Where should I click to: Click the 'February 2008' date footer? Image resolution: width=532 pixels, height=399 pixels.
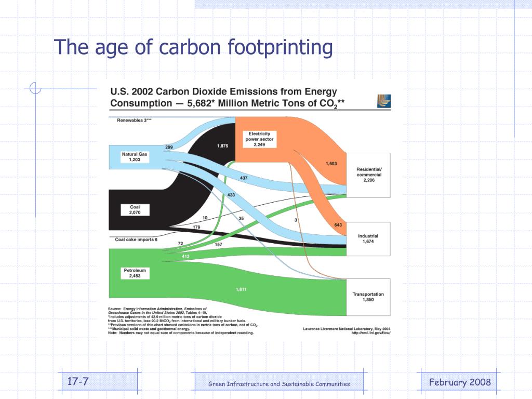(x=460, y=382)
